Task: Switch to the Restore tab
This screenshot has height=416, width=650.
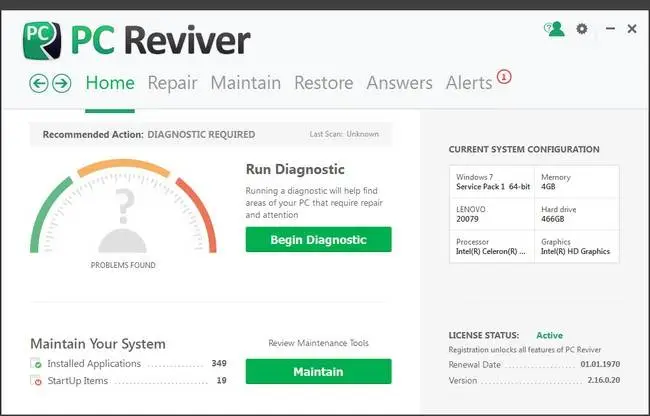Action: click(x=324, y=83)
